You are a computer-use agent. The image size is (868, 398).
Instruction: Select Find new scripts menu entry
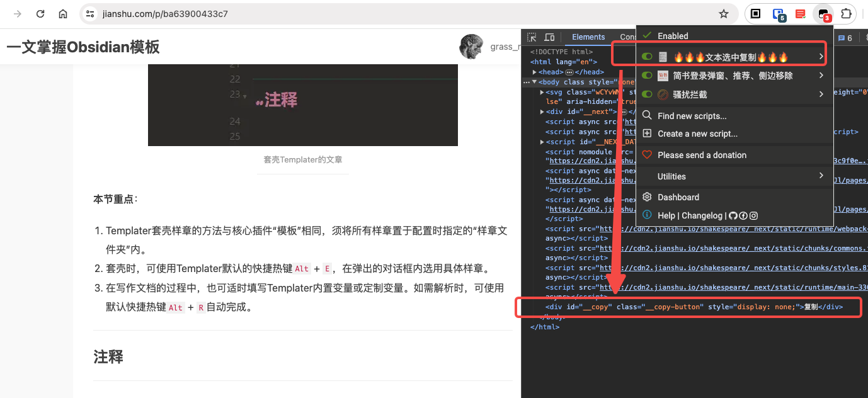tap(692, 116)
